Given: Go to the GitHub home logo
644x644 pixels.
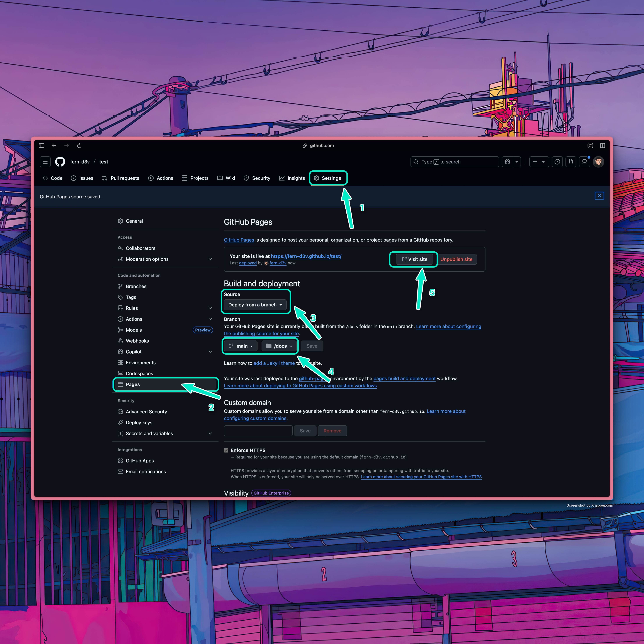Looking at the screenshot, I should 60,162.
